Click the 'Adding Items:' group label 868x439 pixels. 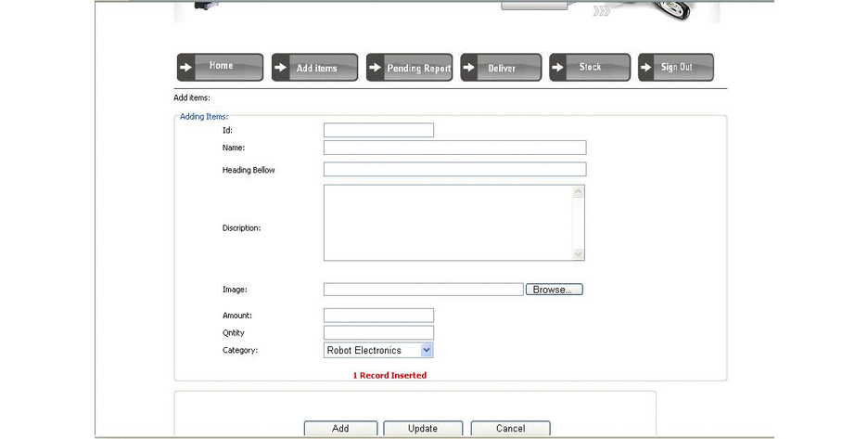pos(204,116)
